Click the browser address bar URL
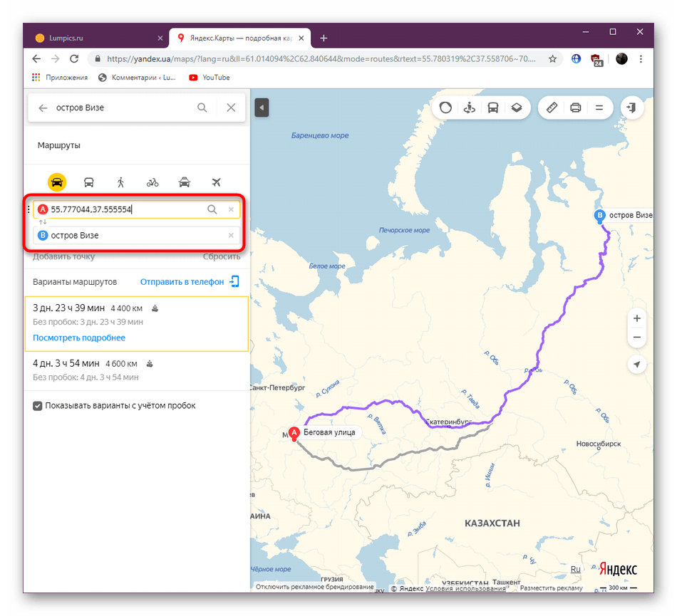The height and width of the screenshot is (616, 677). [321, 59]
